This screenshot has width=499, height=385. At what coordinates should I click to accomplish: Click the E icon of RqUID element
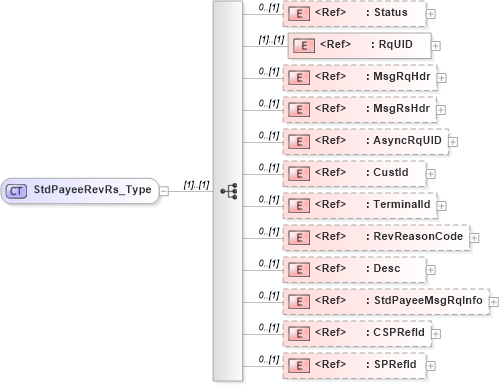coord(304,46)
